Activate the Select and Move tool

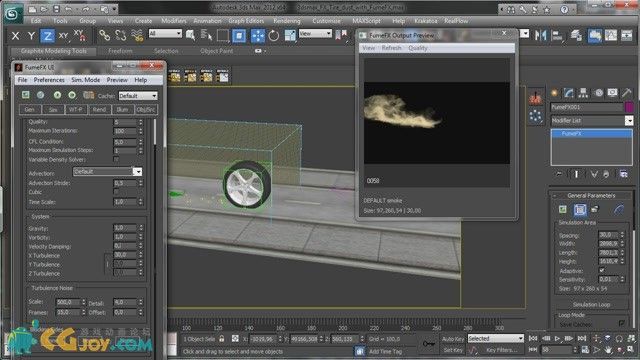[x=258, y=36]
